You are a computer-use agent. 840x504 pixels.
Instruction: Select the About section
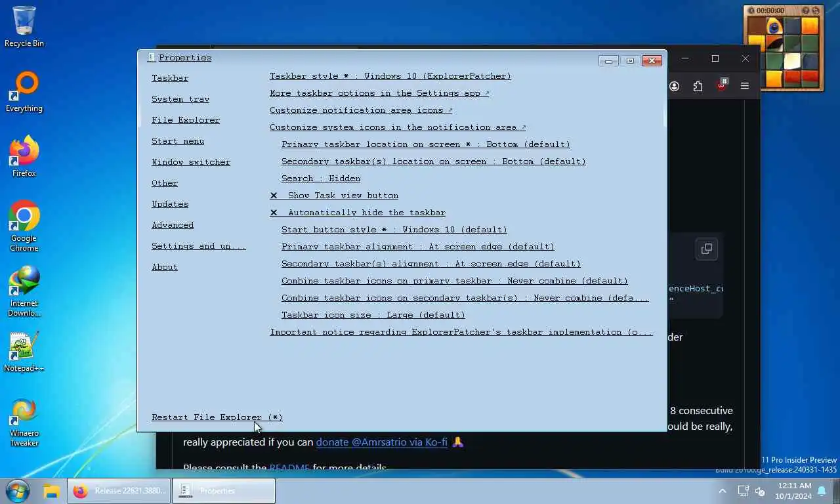tap(165, 267)
